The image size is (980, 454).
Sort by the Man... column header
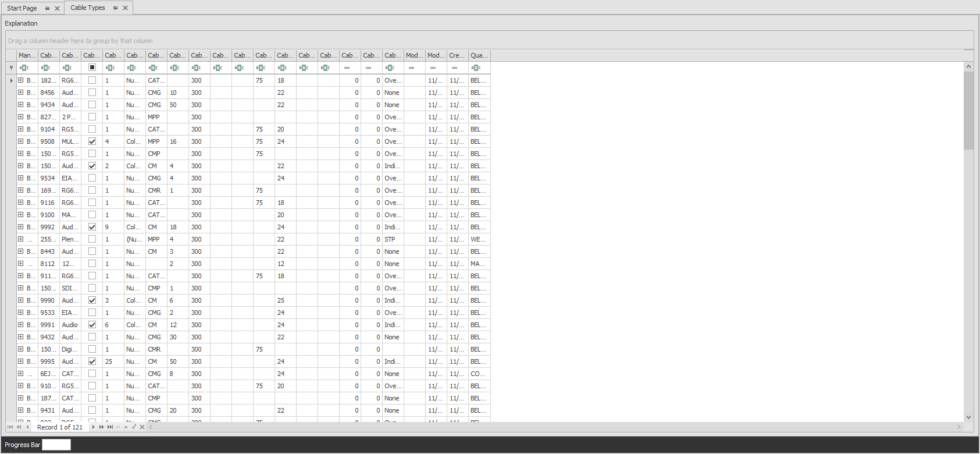[x=27, y=55]
